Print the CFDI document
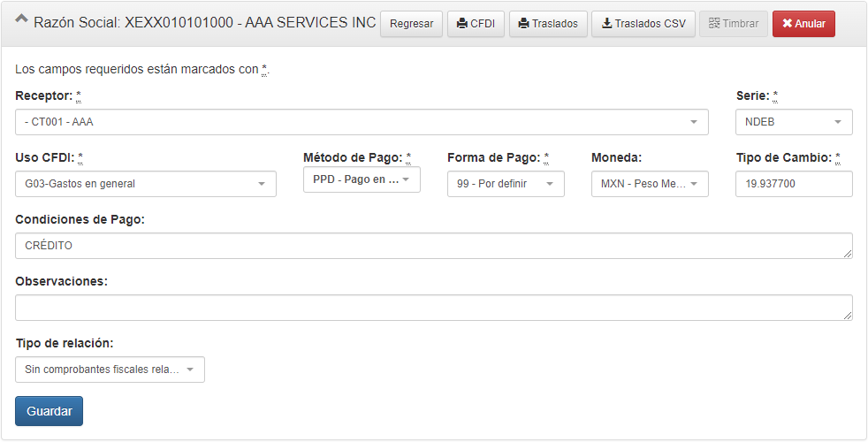The width and height of the screenshot is (868, 442). [x=476, y=24]
